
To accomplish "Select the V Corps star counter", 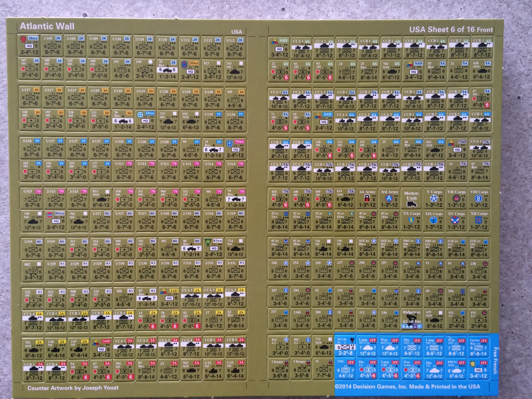I will (434, 199).
